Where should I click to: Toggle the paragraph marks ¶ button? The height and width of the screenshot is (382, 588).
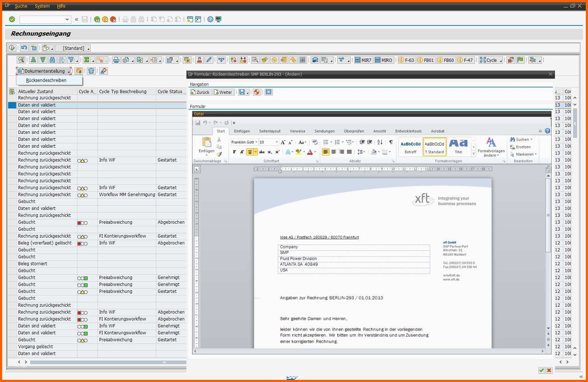point(391,142)
